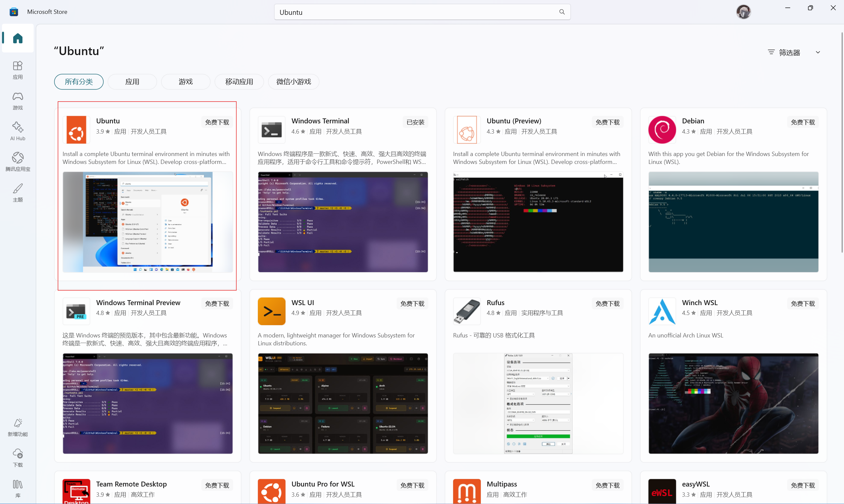Switch to the 微信小游戏 filter tab
844x504 pixels.
[x=293, y=82]
